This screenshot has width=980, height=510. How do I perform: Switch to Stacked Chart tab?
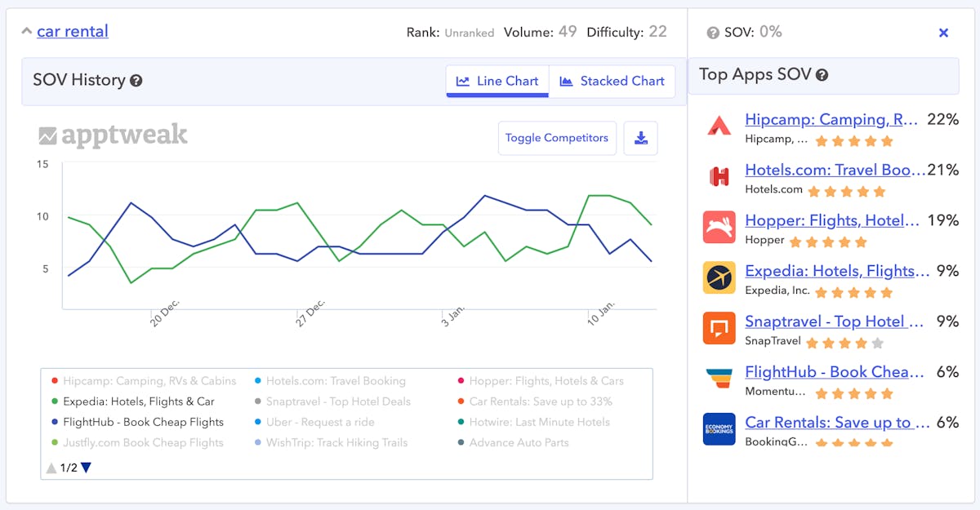(x=612, y=81)
